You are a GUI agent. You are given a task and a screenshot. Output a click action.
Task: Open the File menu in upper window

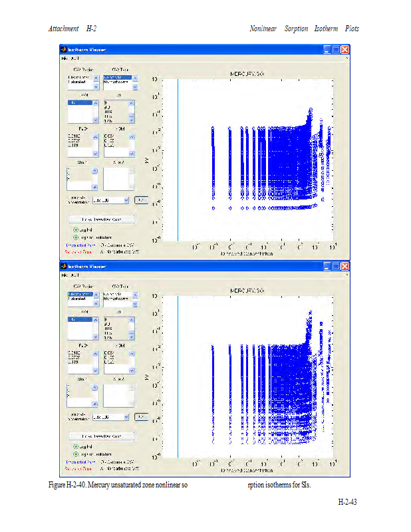click(x=65, y=58)
